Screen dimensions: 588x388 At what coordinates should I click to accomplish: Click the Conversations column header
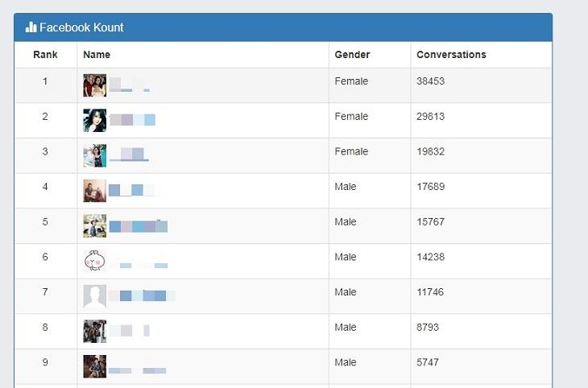click(x=451, y=55)
